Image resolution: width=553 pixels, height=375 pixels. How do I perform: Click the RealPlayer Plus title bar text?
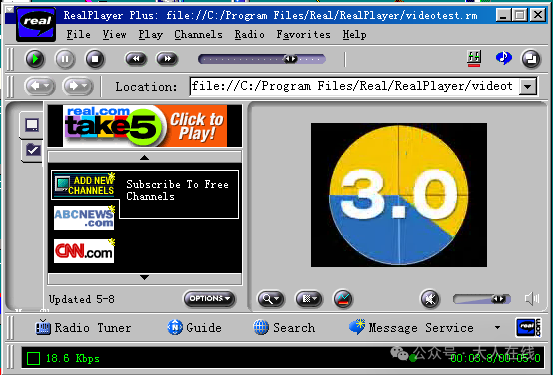[x=271, y=15]
